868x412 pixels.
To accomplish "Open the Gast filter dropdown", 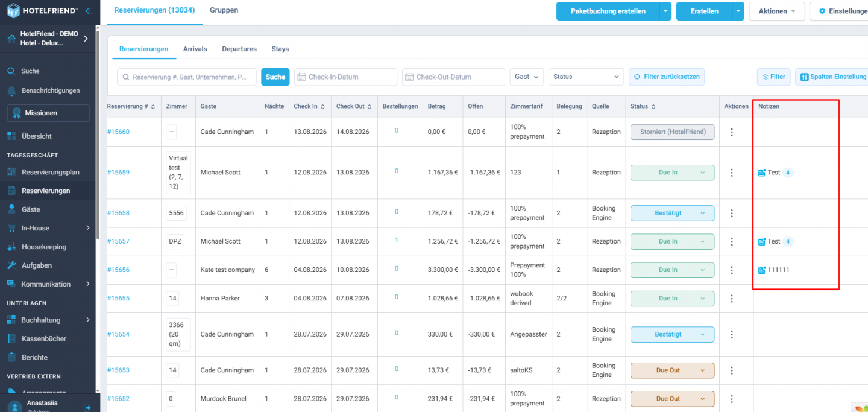I will coord(527,77).
